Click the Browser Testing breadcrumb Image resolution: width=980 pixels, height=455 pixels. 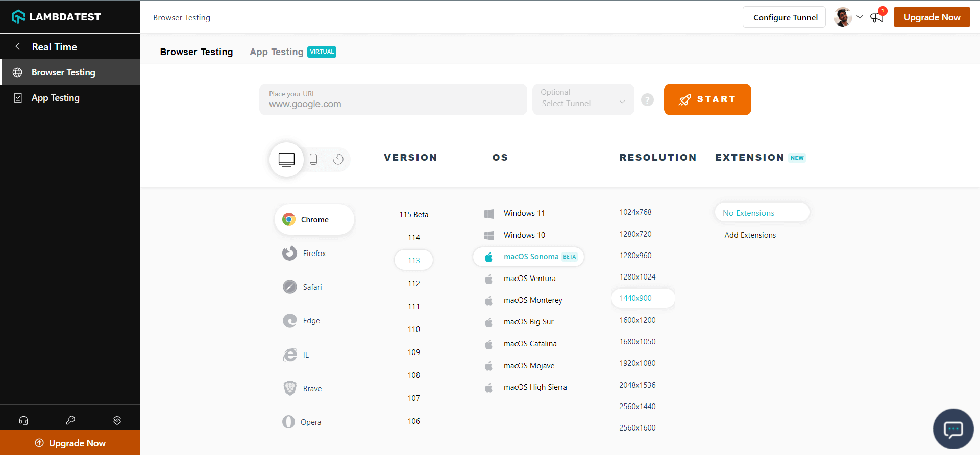(x=182, y=17)
